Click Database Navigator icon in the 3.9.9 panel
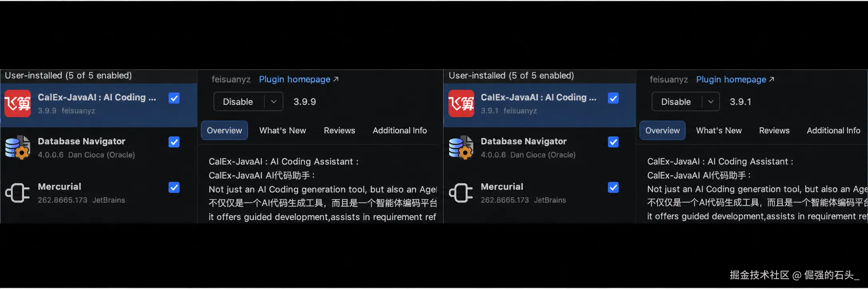The image size is (868, 289). pos(18,147)
